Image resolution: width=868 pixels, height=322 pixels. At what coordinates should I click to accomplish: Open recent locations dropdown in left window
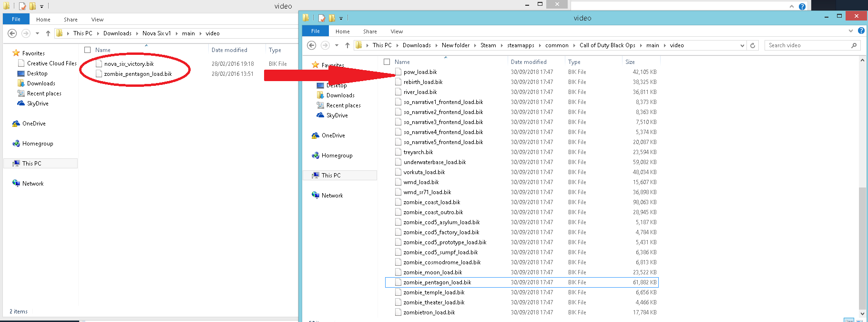point(37,33)
